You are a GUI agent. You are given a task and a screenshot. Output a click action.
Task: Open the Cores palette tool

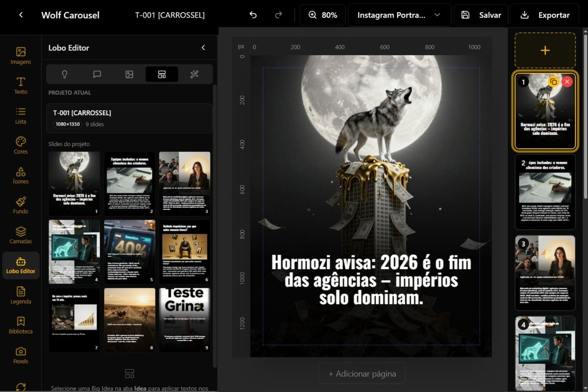coord(20,145)
